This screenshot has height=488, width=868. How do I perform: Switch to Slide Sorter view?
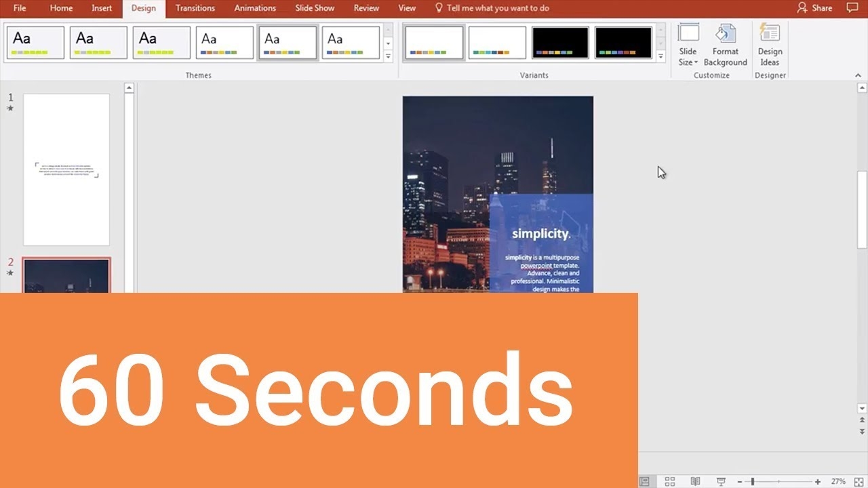pyautogui.click(x=670, y=481)
